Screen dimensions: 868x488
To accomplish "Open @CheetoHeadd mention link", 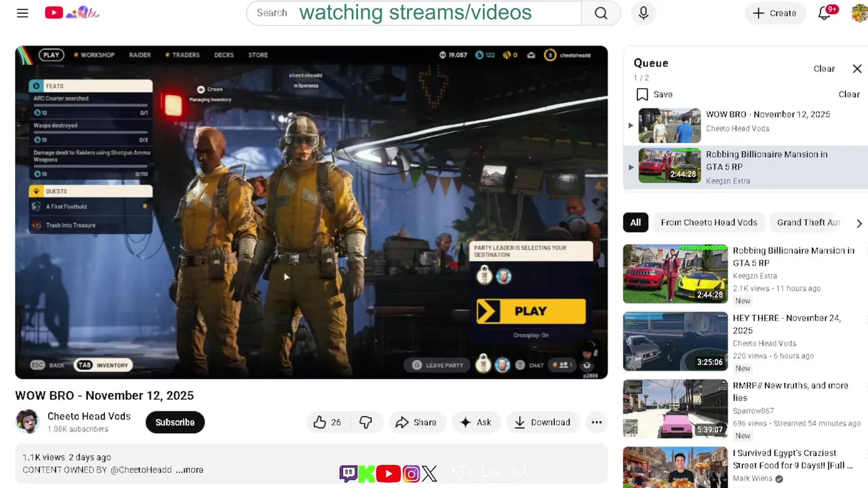I will (141, 470).
